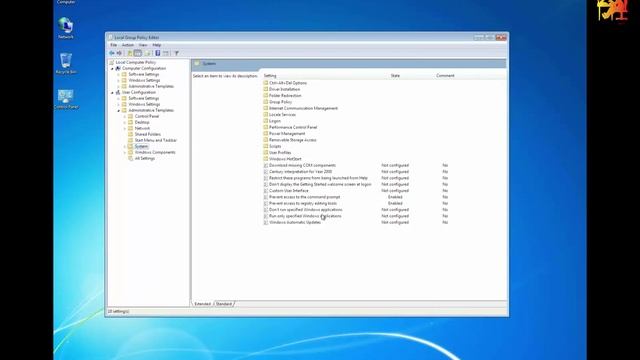
Task: Select the 'Custom User Interface' setting
Action: click(x=289, y=191)
